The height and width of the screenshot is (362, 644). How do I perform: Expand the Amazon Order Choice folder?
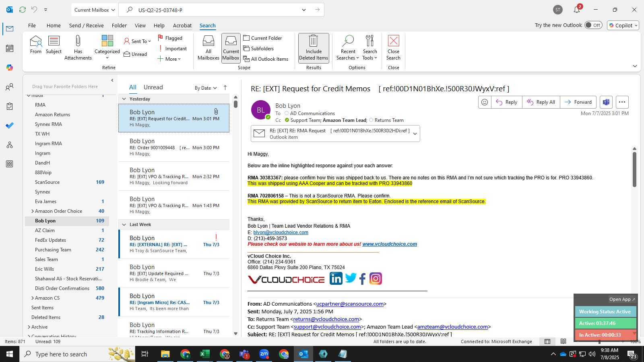coord(33,211)
